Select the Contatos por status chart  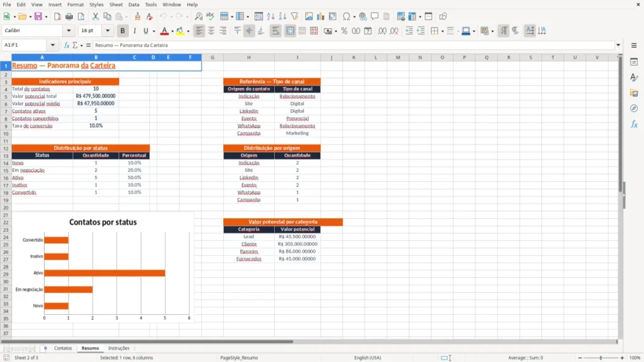[103, 266]
